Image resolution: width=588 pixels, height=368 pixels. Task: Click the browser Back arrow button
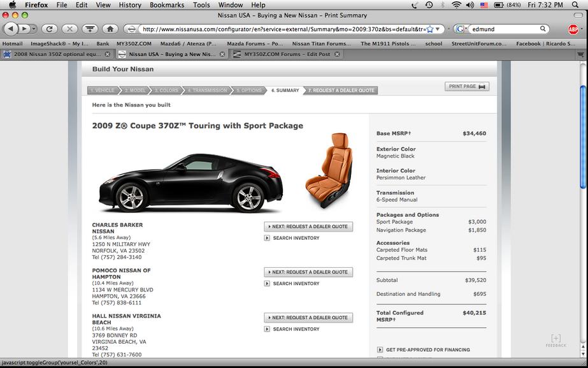(11, 29)
